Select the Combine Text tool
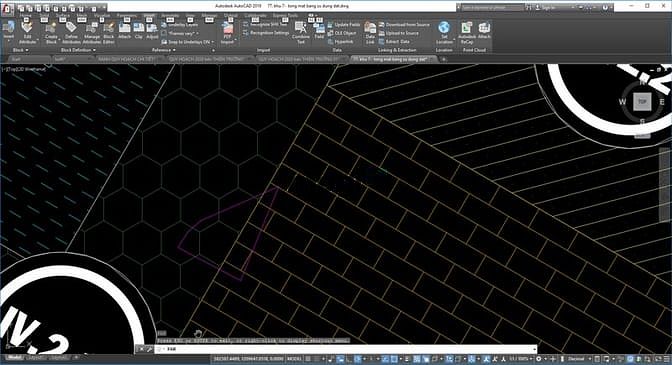The height and width of the screenshot is (365, 672). tap(301, 33)
